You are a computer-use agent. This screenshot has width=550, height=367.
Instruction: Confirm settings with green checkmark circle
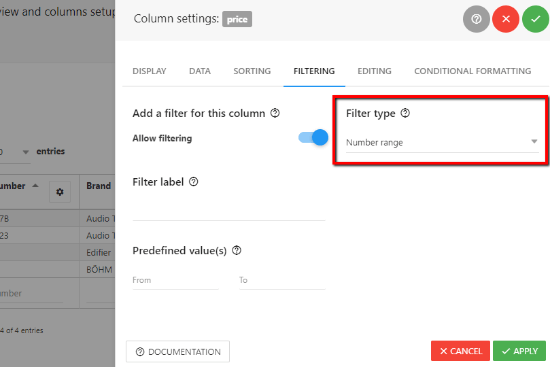tap(536, 19)
